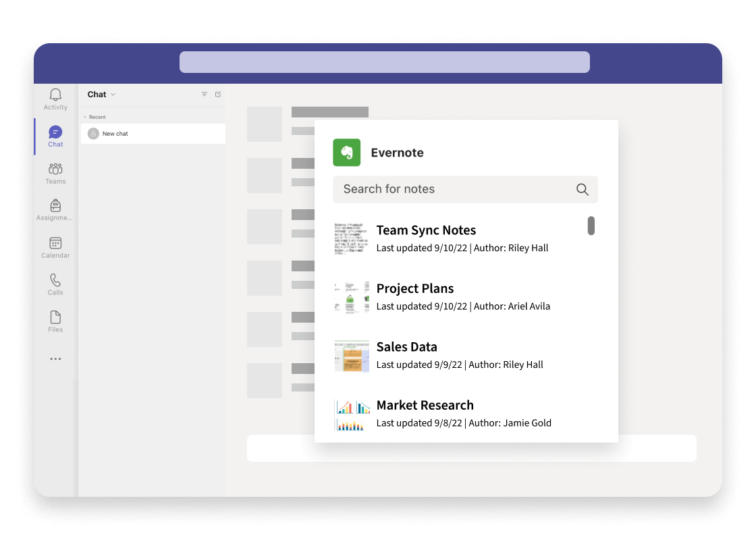The image size is (756, 540).
Task: Click the Evernote elephant logo
Action: [347, 153]
